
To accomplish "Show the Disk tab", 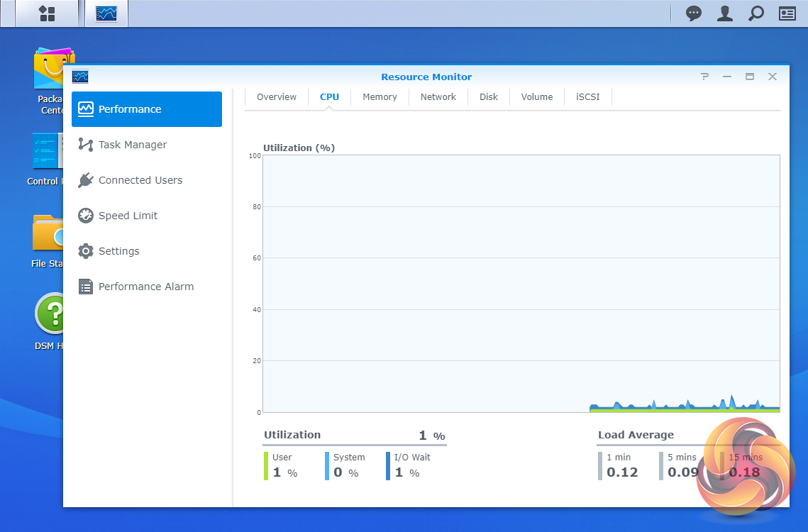I will [x=489, y=97].
